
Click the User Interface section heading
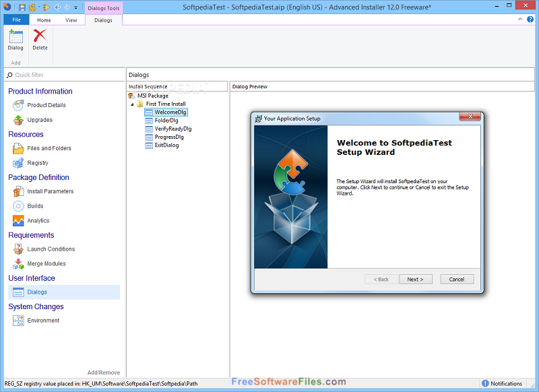[x=32, y=278]
